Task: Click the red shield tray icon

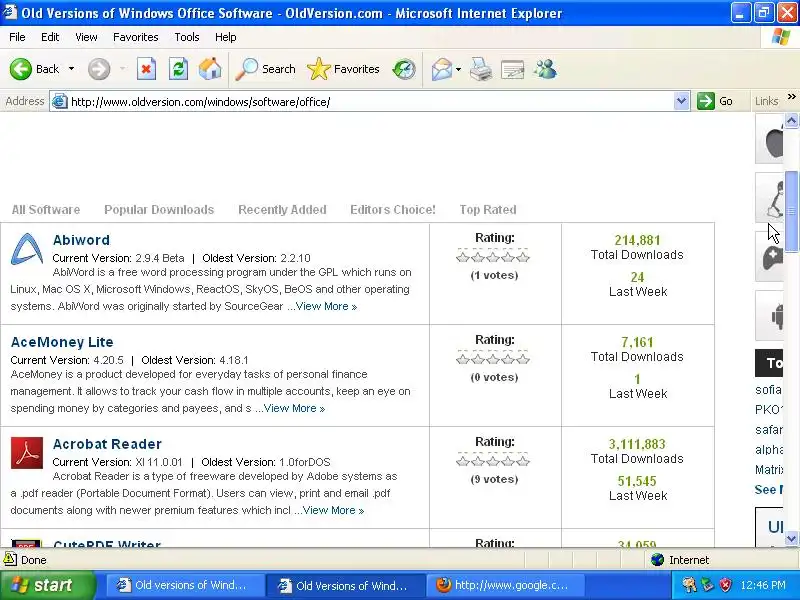Action: click(x=725, y=585)
